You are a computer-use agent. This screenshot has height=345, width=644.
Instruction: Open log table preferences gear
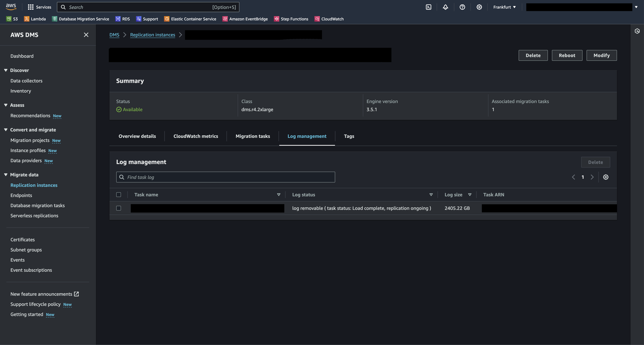click(606, 177)
